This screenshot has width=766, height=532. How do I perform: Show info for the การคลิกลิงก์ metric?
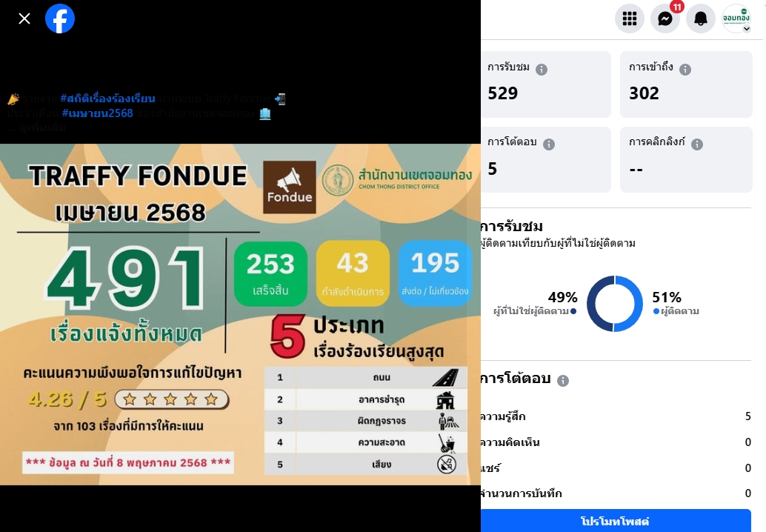[697, 144]
